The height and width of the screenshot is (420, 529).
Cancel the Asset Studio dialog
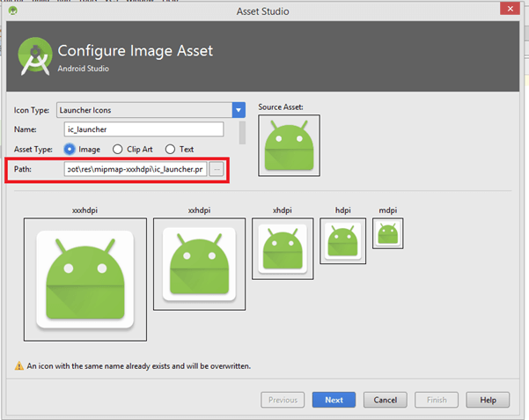point(386,400)
